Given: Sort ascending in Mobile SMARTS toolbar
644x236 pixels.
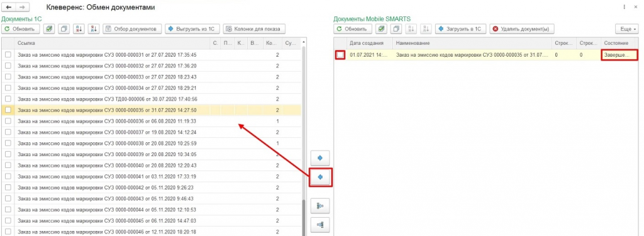Looking at the screenshot, I should tap(411, 29).
